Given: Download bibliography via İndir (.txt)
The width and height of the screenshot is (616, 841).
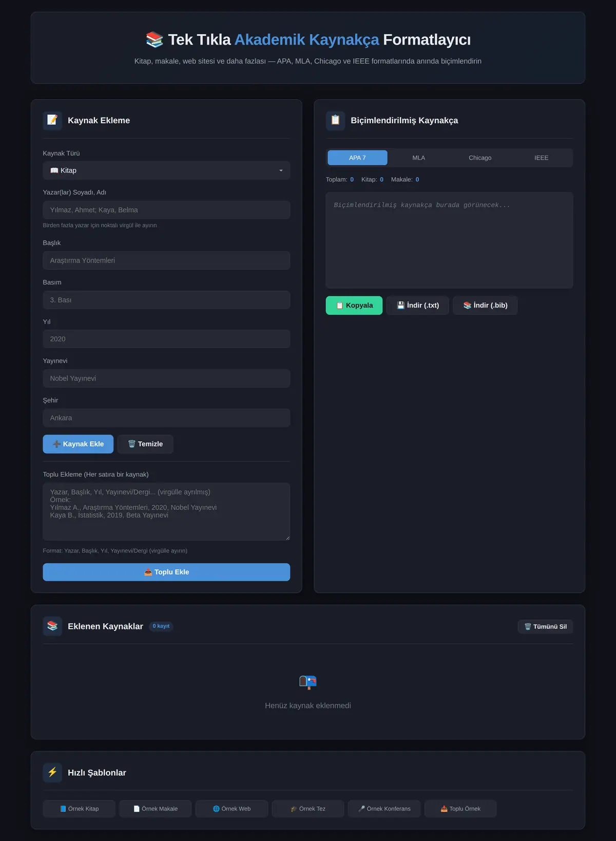Looking at the screenshot, I should coord(418,305).
